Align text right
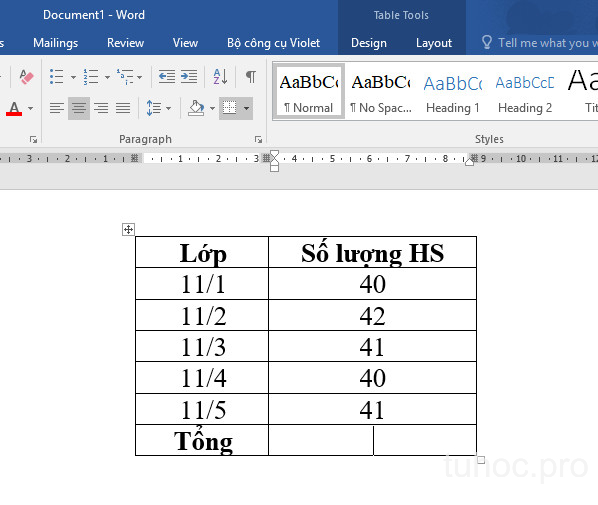 (101, 108)
